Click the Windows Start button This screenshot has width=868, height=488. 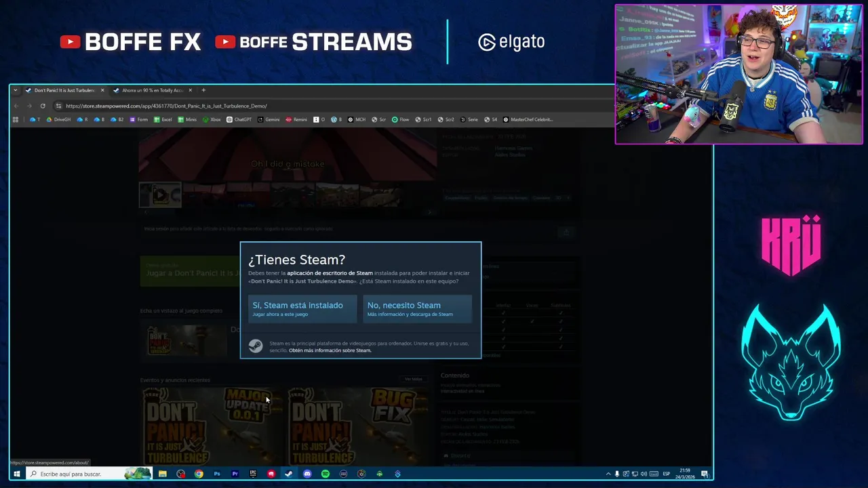click(16, 474)
